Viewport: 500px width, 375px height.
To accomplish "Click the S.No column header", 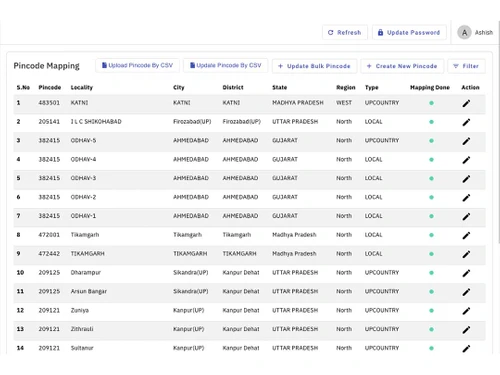I will pyautogui.click(x=23, y=87).
